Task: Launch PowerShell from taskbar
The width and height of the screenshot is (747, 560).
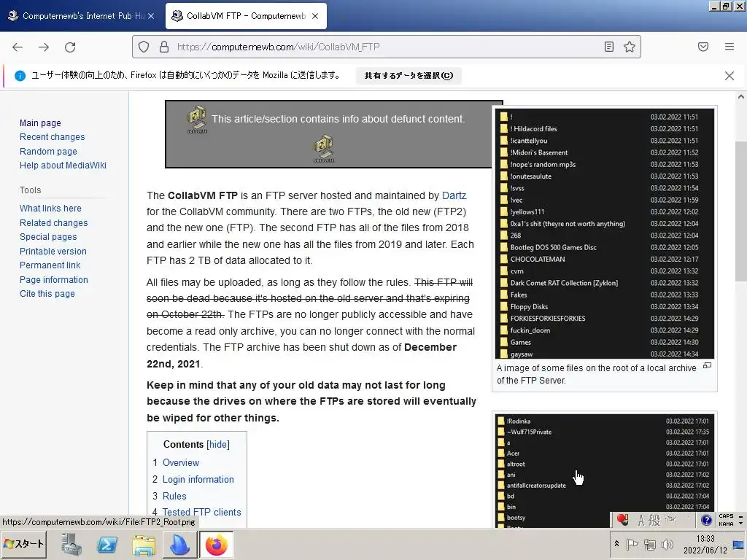Action: coord(107,544)
